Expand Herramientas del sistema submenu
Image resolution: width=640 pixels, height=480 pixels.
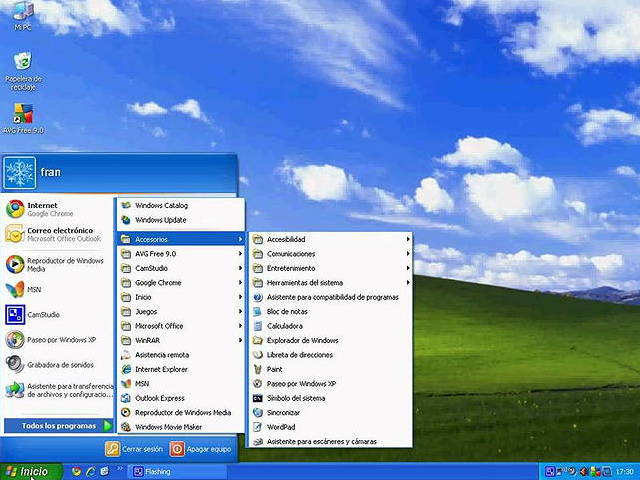coord(331,283)
